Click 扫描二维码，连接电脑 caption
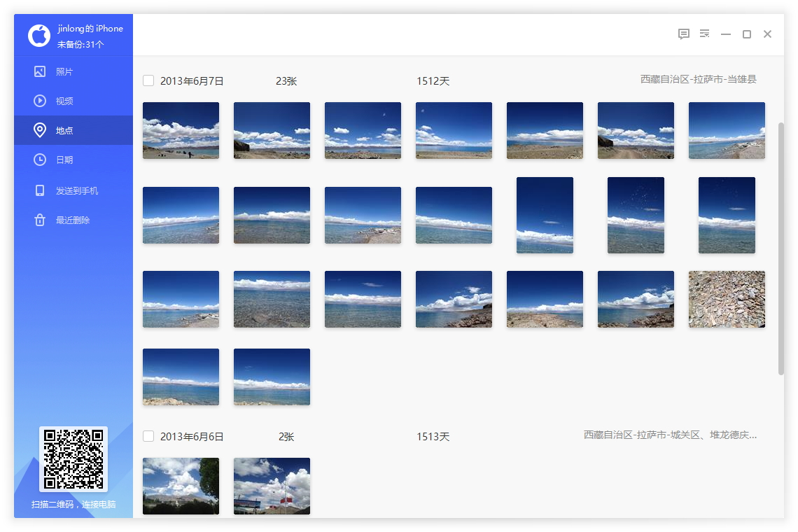 (x=73, y=504)
